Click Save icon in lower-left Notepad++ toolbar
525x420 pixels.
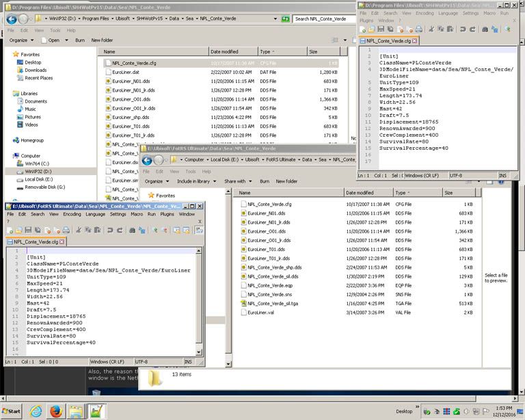tap(28, 230)
